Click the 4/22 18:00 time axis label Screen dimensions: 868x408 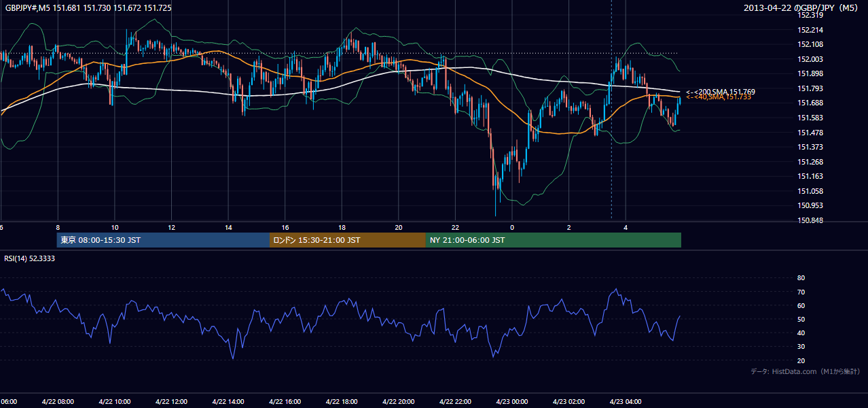click(x=342, y=402)
